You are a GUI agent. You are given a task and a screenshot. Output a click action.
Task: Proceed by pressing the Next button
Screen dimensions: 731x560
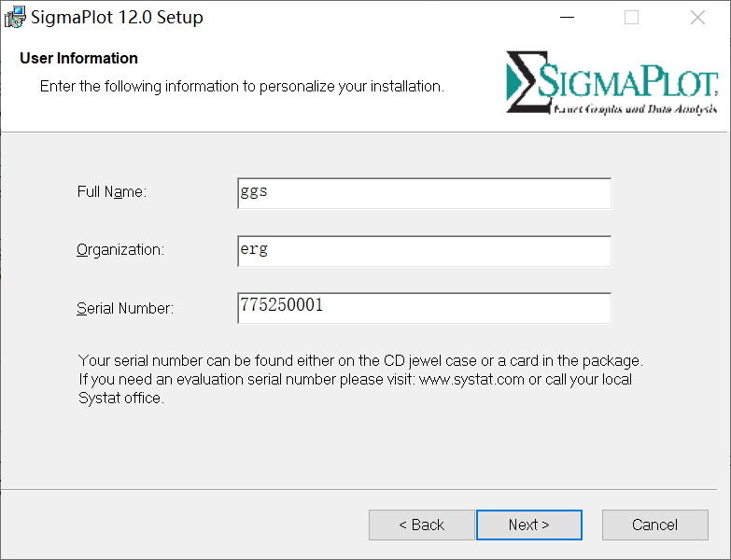[x=529, y=525]
